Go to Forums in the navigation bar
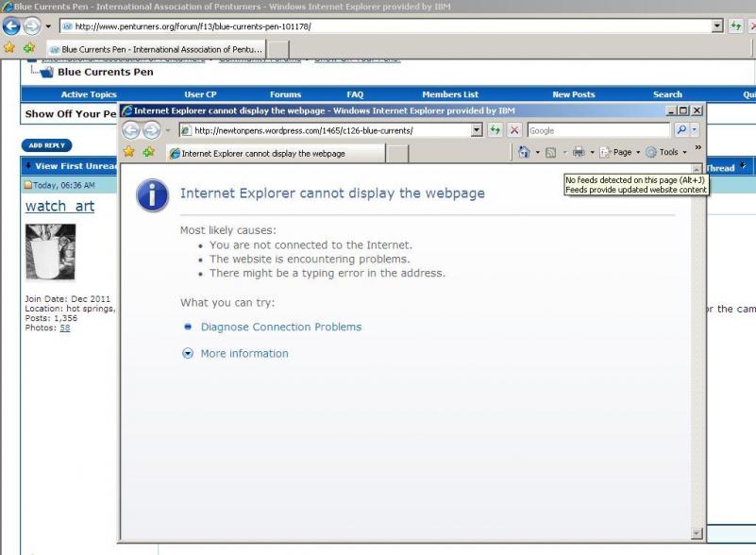The height and width of the screenshot is (555, 756). [x=285, y=94]
